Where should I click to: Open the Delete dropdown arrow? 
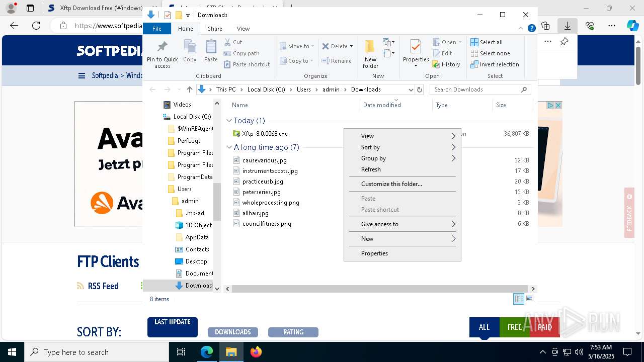(351, 46)
